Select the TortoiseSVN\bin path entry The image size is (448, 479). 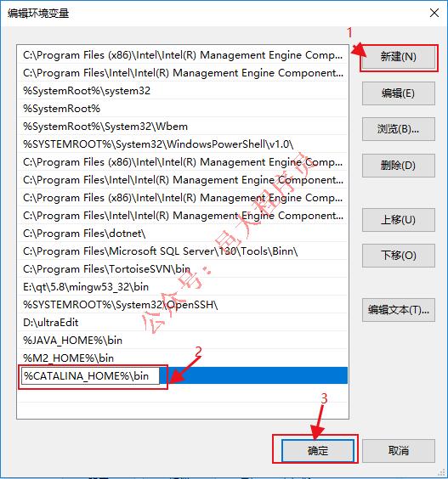(183, 269)
